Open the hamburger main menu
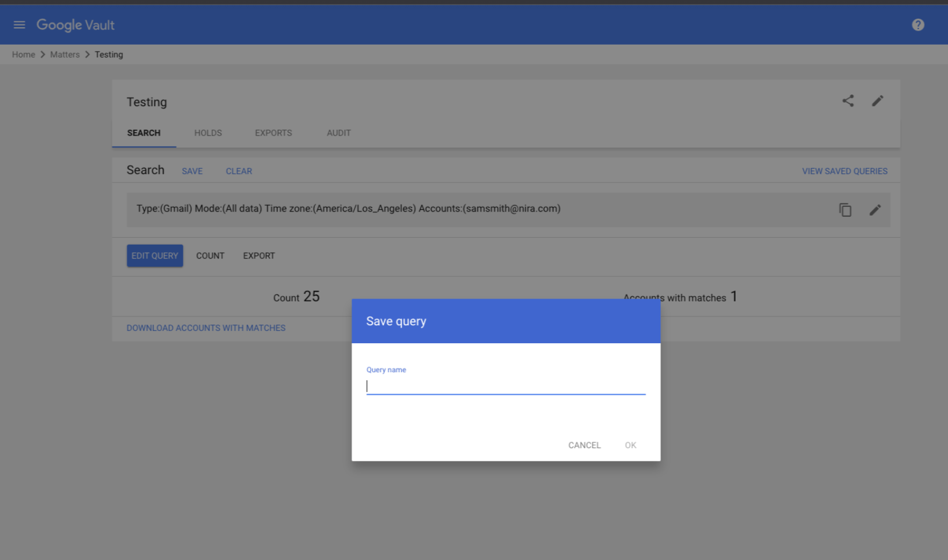 19,25
